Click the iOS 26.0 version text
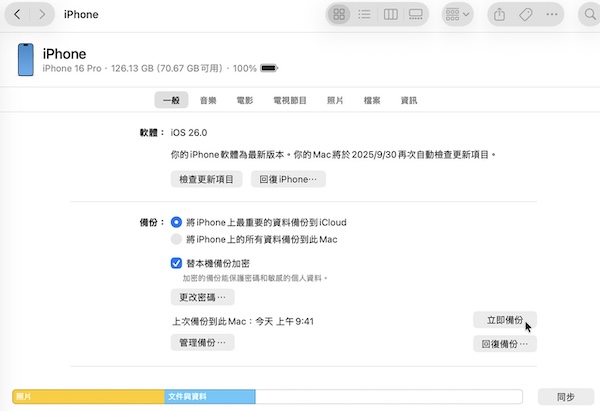This screenshot has width=600, height=411. coord(189,133)
